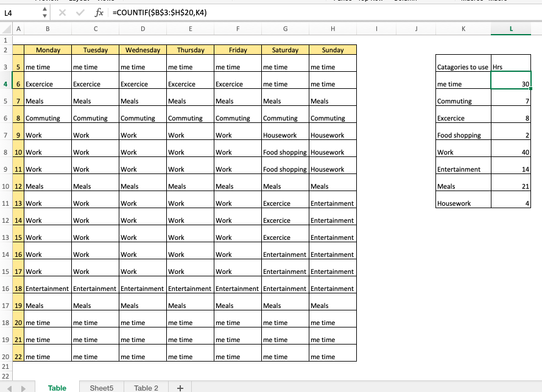Select the Commuting hours cell showing 7

click(x=511, y=97)
